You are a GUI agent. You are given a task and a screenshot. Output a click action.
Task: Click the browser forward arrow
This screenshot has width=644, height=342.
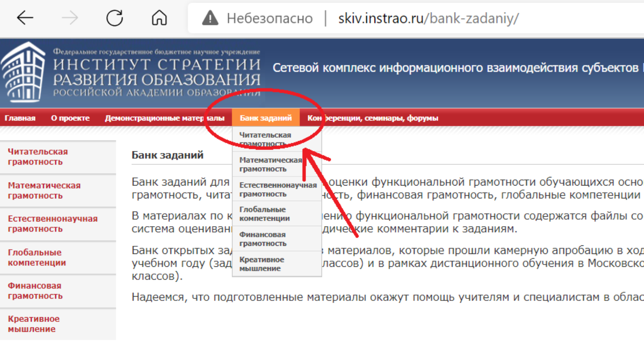tap(70, 18)
